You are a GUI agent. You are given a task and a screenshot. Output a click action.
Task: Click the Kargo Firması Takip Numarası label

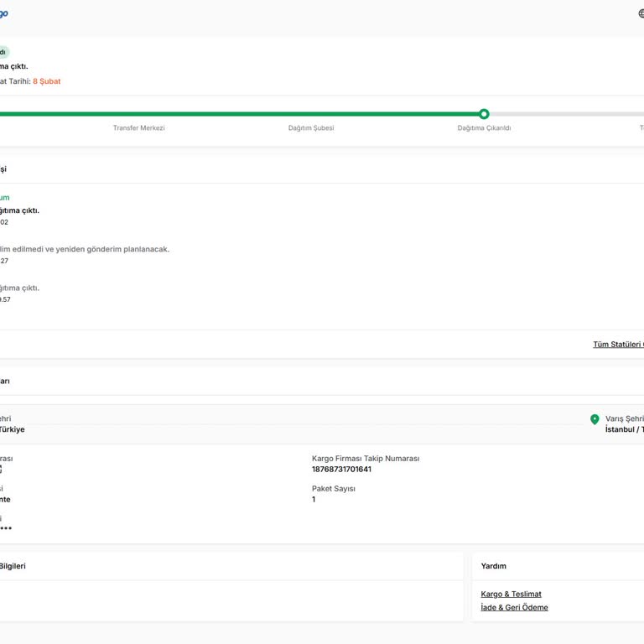[x=366, y=459]
